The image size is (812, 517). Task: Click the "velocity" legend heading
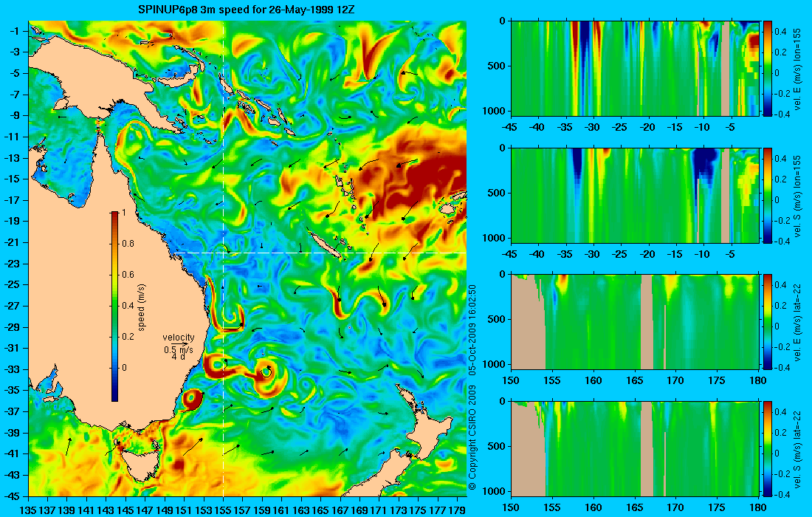point(179,338)
